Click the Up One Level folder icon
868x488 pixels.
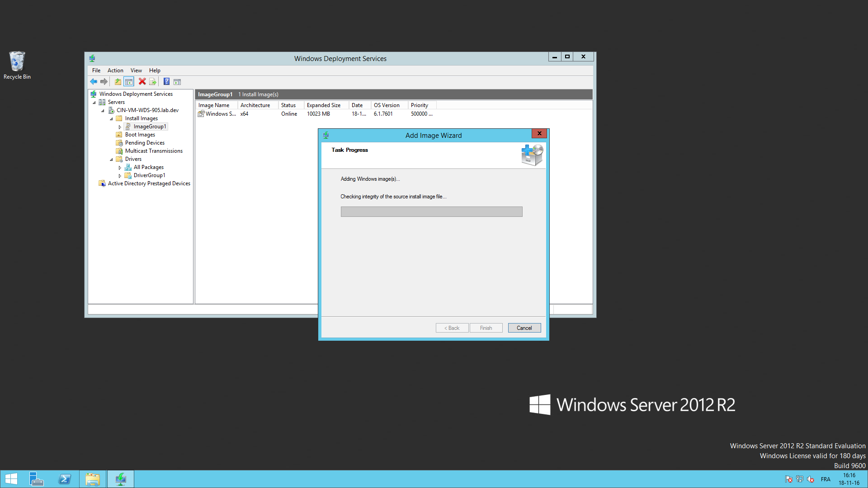[118, 82]
